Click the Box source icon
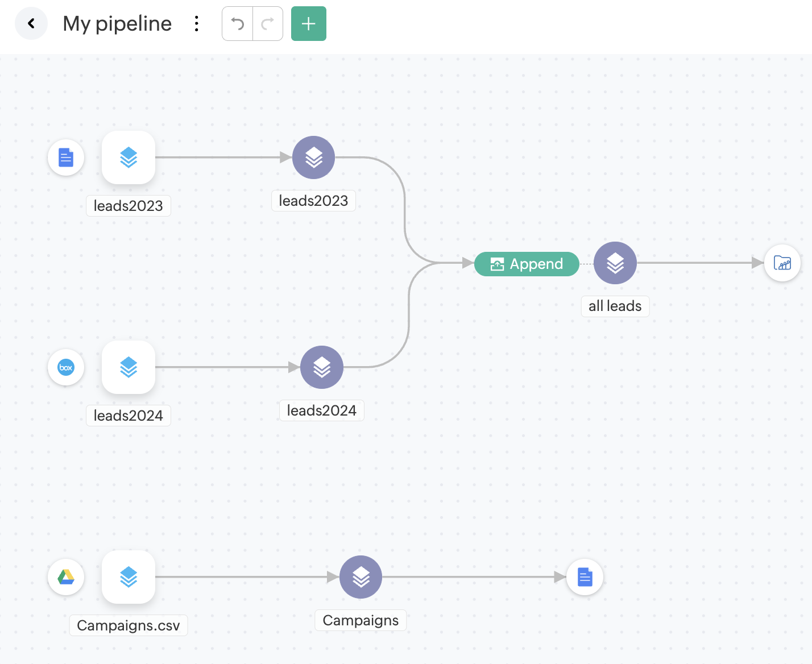 pos(66,367)
